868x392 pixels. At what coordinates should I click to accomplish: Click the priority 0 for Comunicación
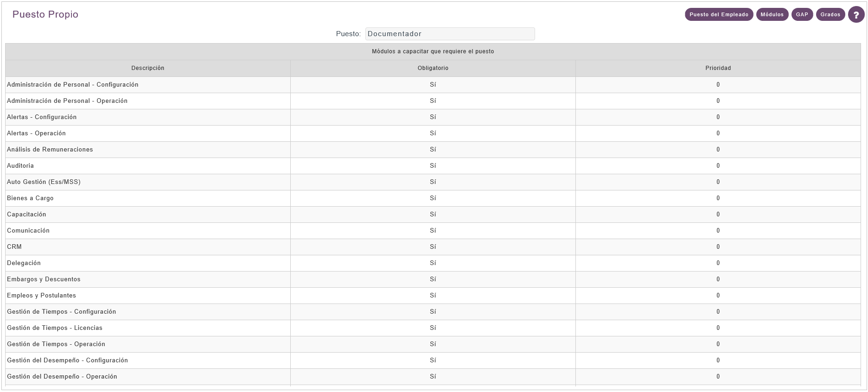pos(718,231)
